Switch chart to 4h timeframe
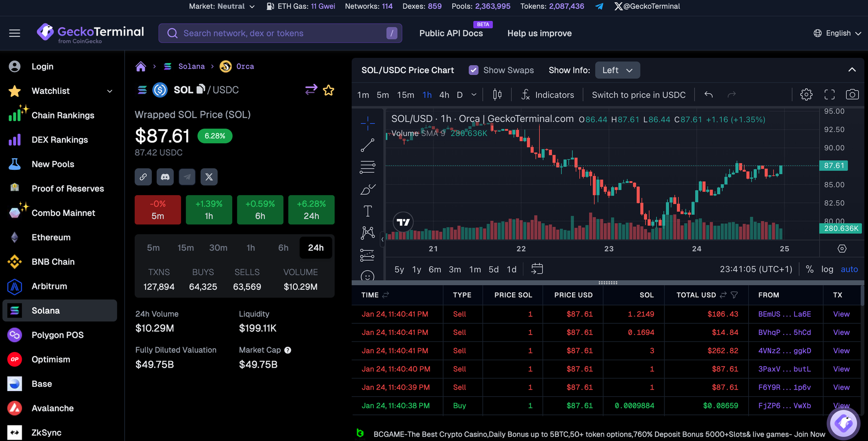This screenshot has height=441, width=868. click(444, 95)
